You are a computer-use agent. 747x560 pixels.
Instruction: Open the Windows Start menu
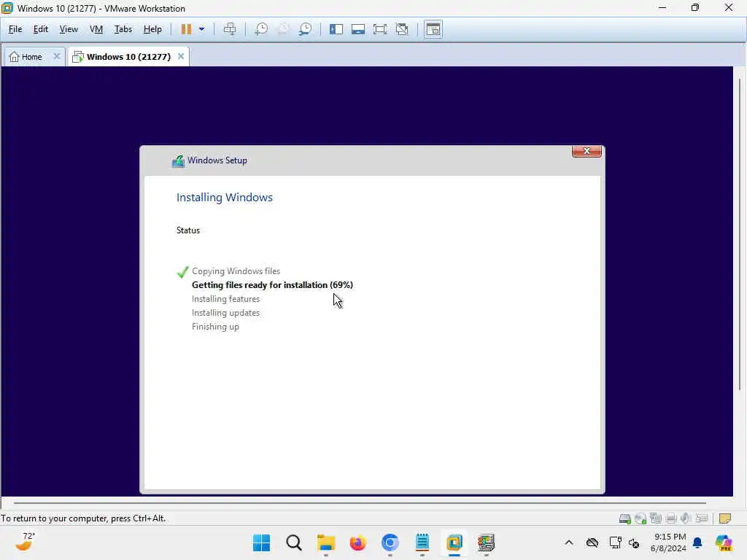coord(261,542)
